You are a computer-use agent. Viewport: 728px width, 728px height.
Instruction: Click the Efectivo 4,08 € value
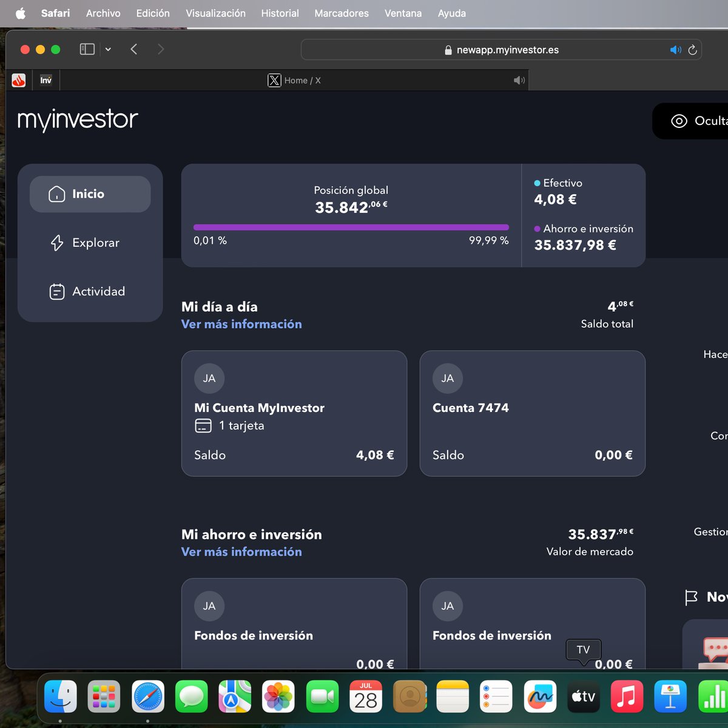coord(555,200)
